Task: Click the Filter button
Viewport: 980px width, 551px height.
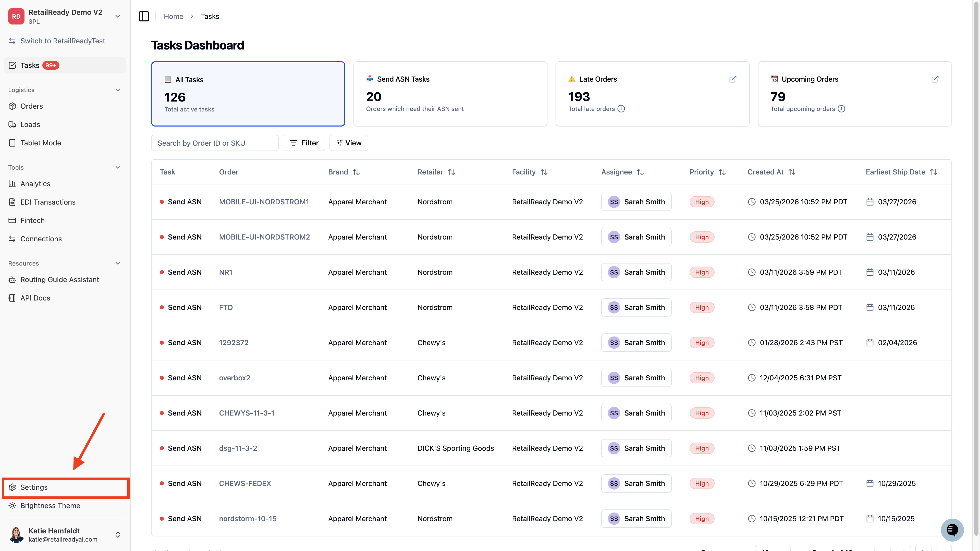Action: (x=304, y=143)
